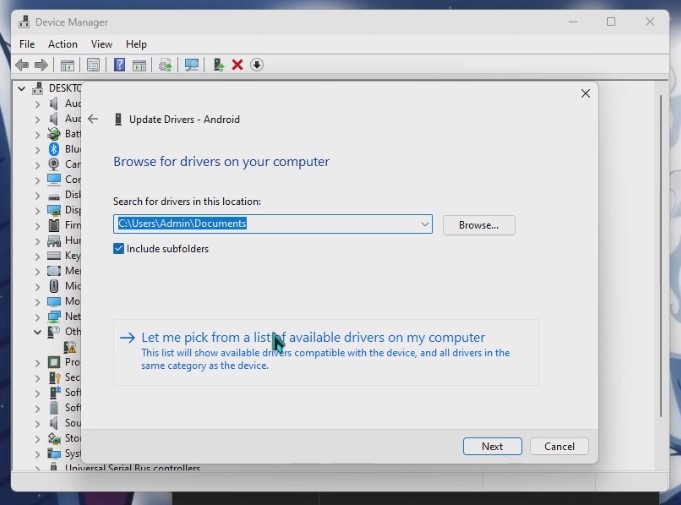Click the toolbar forward arrow icon
This screenshot has height=505, width=681.
(41, 65)
